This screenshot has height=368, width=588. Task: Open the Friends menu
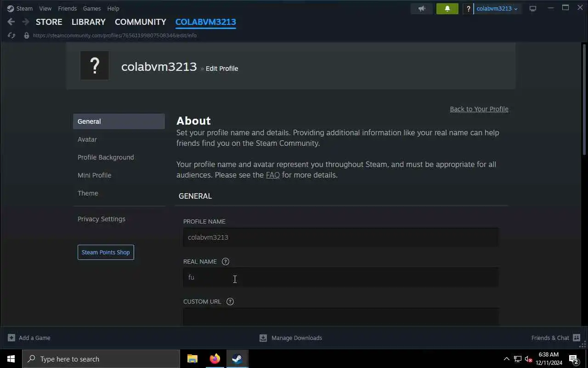pos(67,8)
